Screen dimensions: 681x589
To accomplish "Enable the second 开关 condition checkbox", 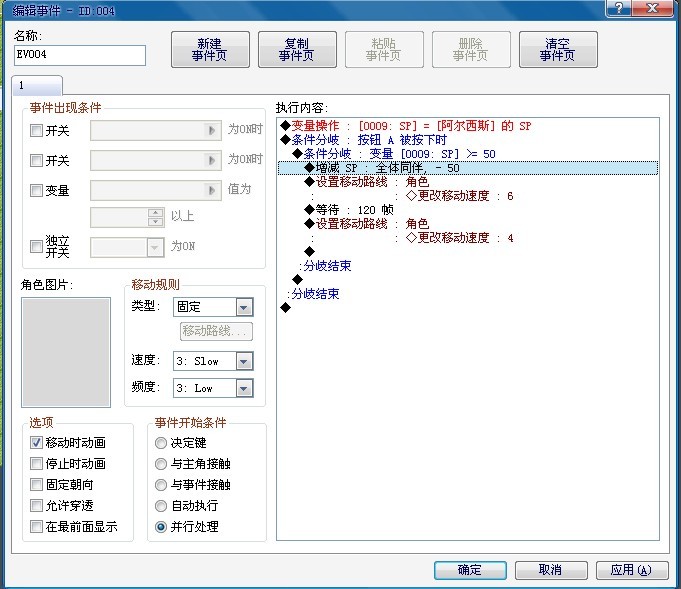I will pos(36,160).
